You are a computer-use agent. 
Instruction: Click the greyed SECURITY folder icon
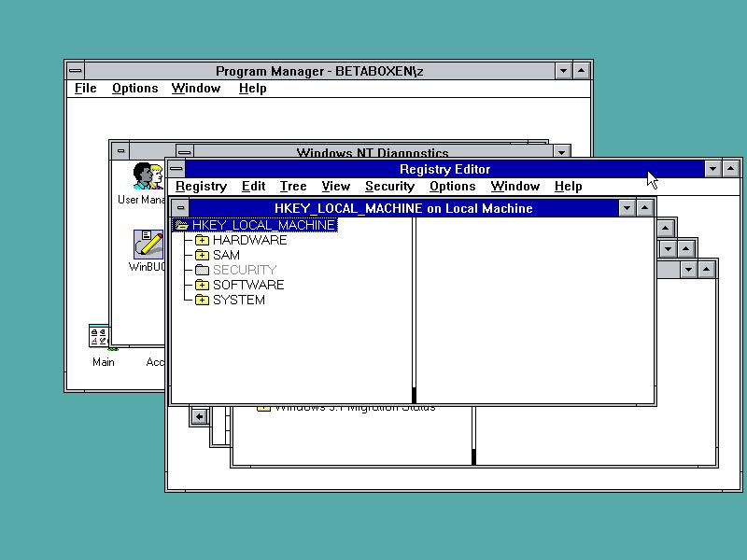pyautogui.click(x=202, y=270)
